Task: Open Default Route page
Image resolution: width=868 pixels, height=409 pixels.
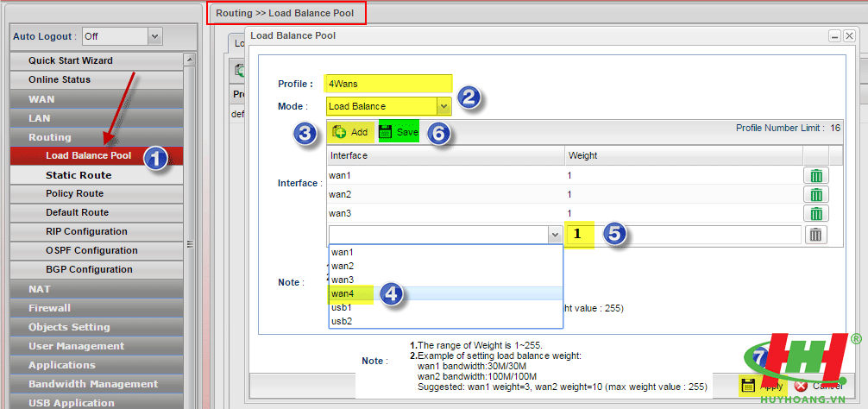Action: (x=97, y=212)
